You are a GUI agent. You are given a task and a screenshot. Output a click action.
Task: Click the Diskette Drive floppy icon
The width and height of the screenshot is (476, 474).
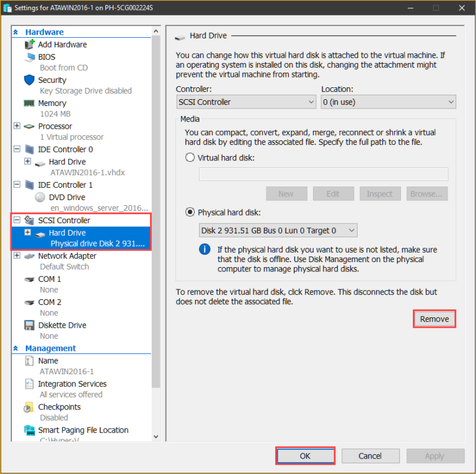click(x=29, y=325)
